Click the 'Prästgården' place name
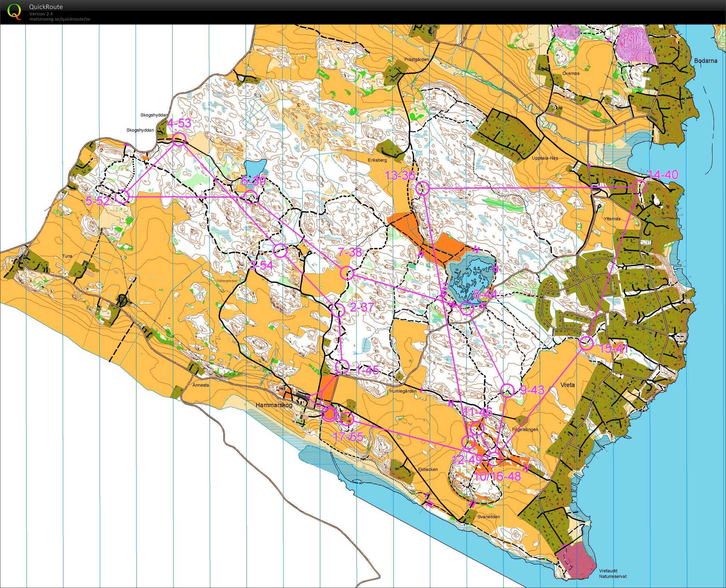 click(x=417, y=60)
